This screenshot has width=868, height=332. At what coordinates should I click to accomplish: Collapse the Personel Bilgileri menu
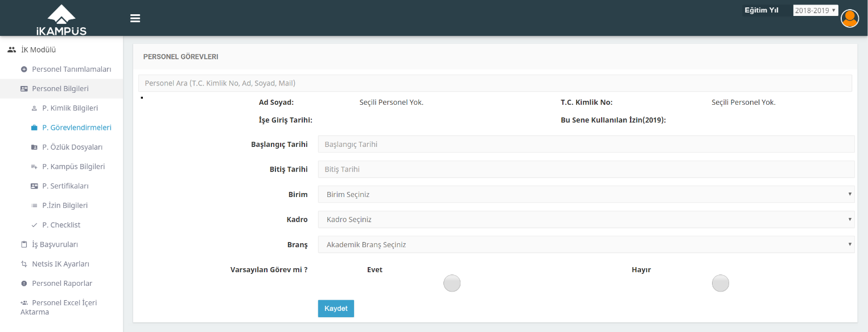point(61,89)
